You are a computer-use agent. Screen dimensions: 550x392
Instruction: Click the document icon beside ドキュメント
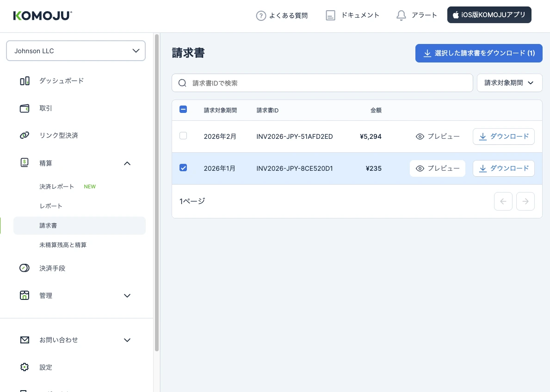(x=330, y=15)
